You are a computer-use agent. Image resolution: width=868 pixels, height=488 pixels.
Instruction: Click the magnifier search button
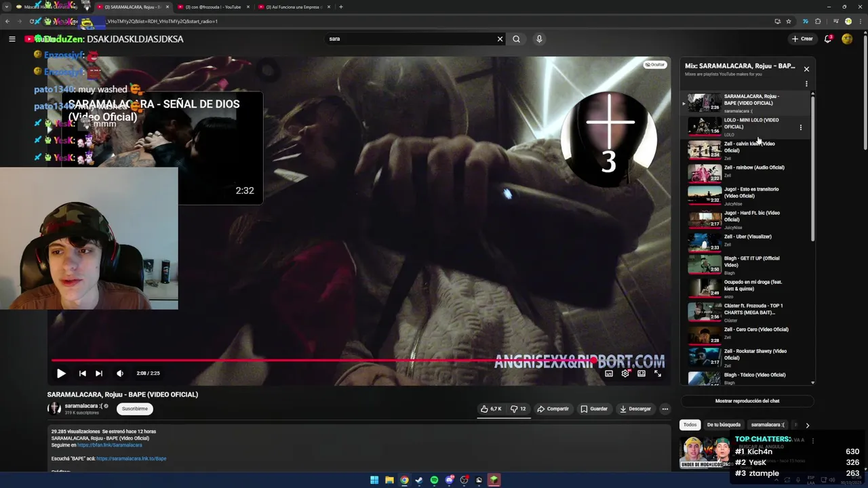(x=516, y=39)
